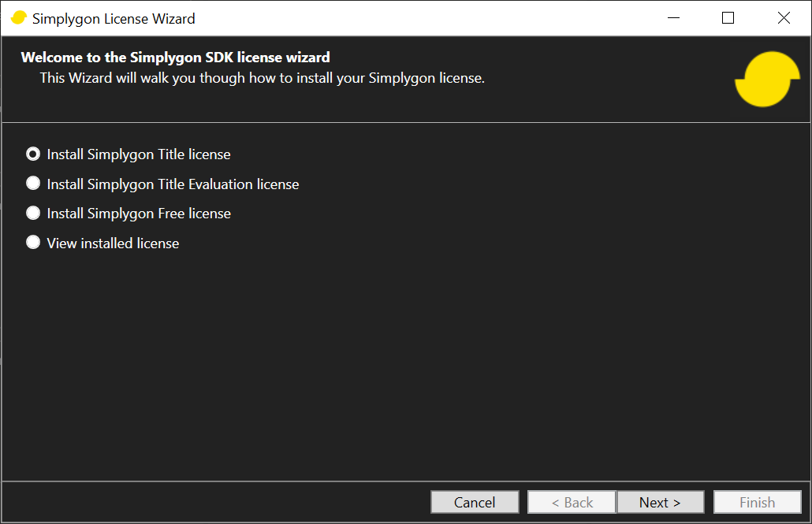812x524 pixels.
Task: Click the Next button
Action: pyautogui.click(x=661, y=502)
